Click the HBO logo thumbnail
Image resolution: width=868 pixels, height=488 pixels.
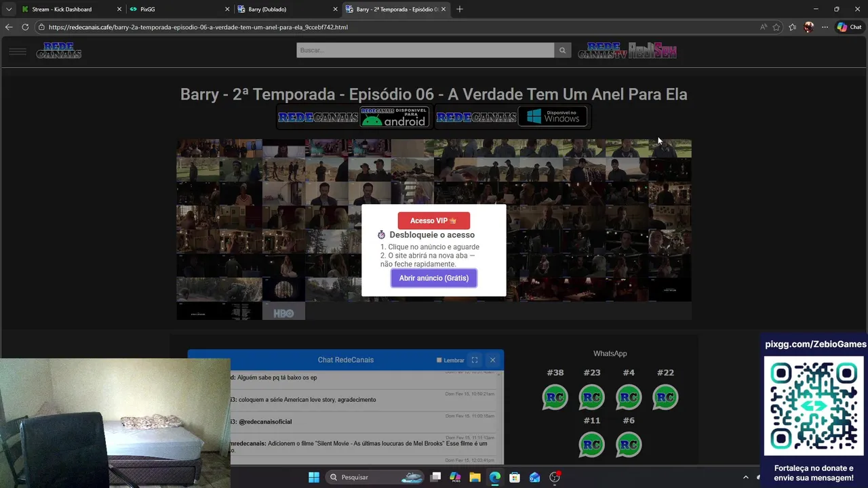click(x=283, y=312)
